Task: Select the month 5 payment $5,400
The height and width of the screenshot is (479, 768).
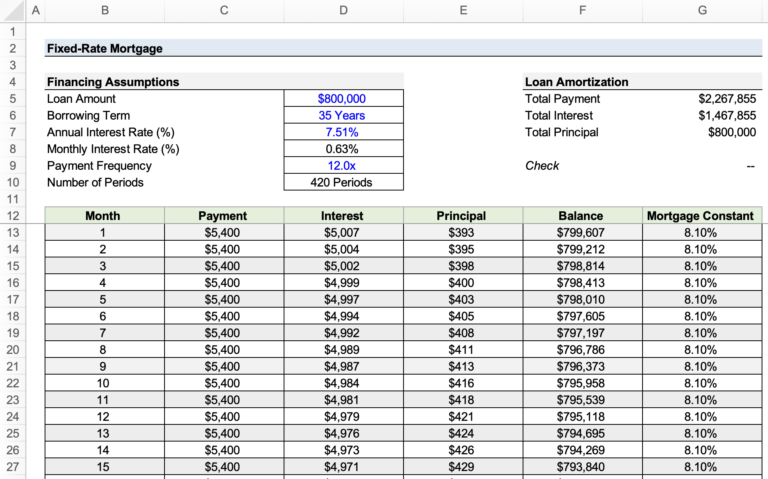Action: pos(224,299)
